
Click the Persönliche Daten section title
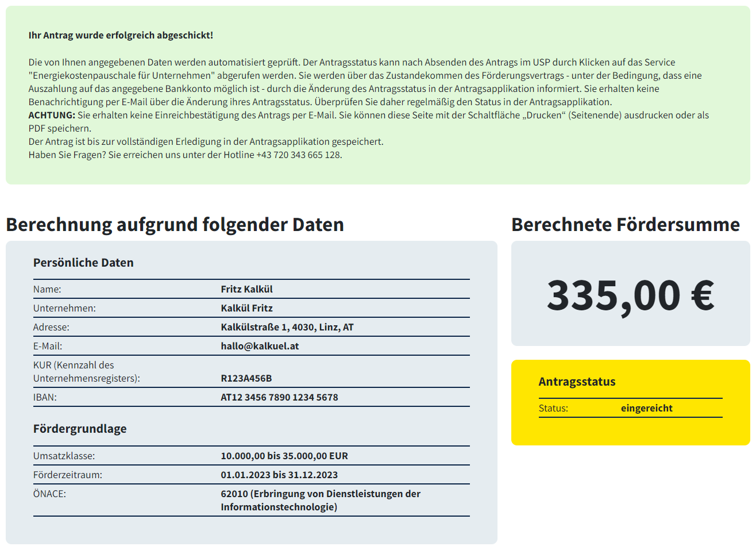[83, 263]
